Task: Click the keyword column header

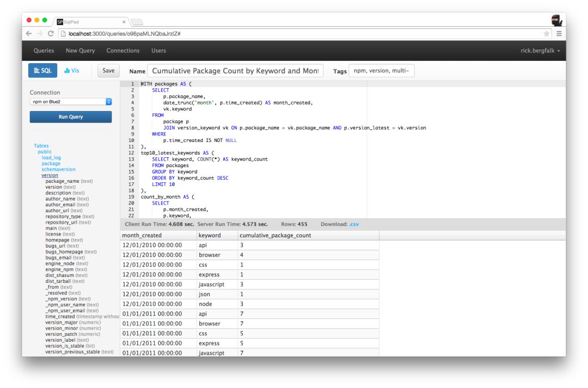Action: tap(217, 236)
